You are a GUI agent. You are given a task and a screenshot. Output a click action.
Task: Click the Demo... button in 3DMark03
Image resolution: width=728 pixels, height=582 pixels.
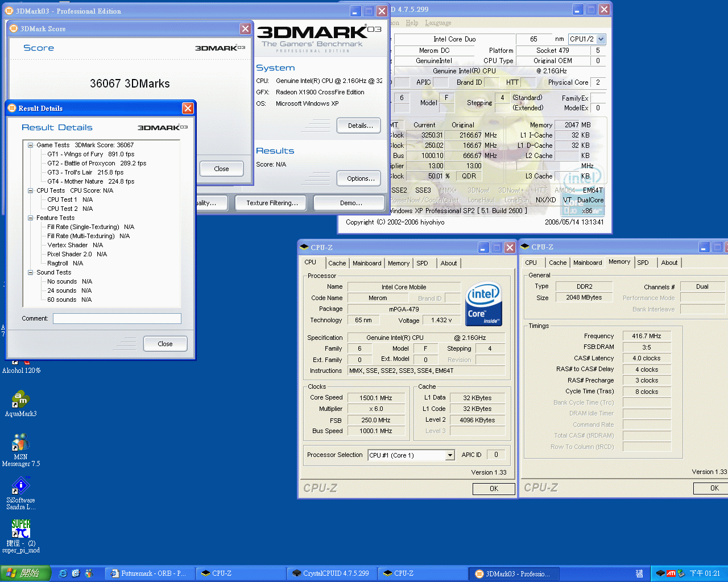tap(350, 203)
